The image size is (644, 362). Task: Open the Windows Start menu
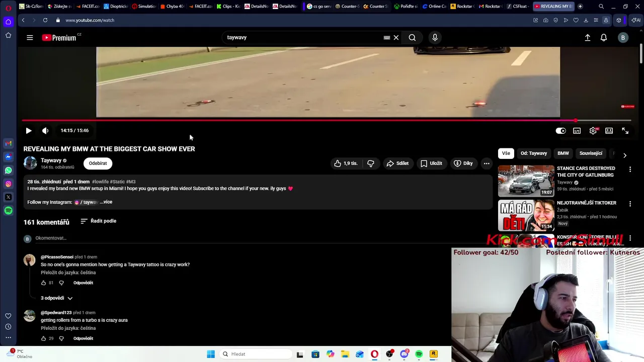pyautogui.click(x=211, y=354)
